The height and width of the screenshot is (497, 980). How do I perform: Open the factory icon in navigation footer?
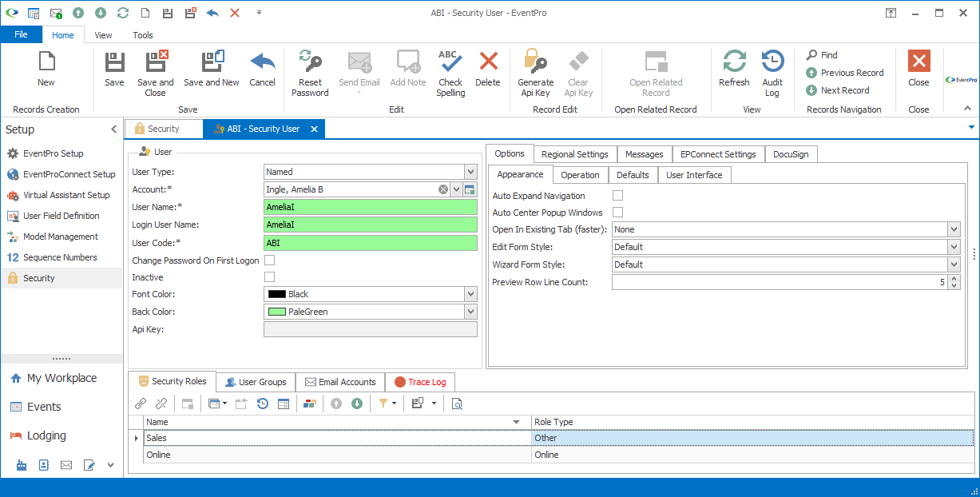pyautogui.click(x=22, y=464)
